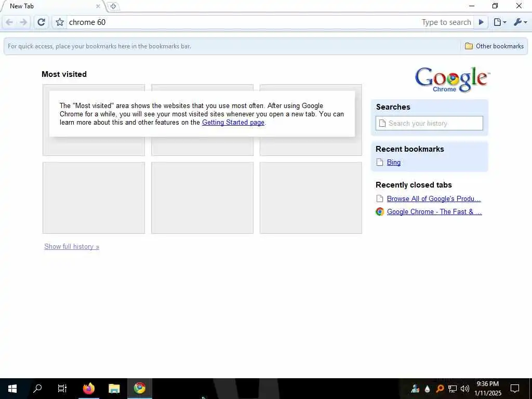The image size is (532, 399).
Task: Bookmark this page with the star icon
Action: tap(60, 22)
